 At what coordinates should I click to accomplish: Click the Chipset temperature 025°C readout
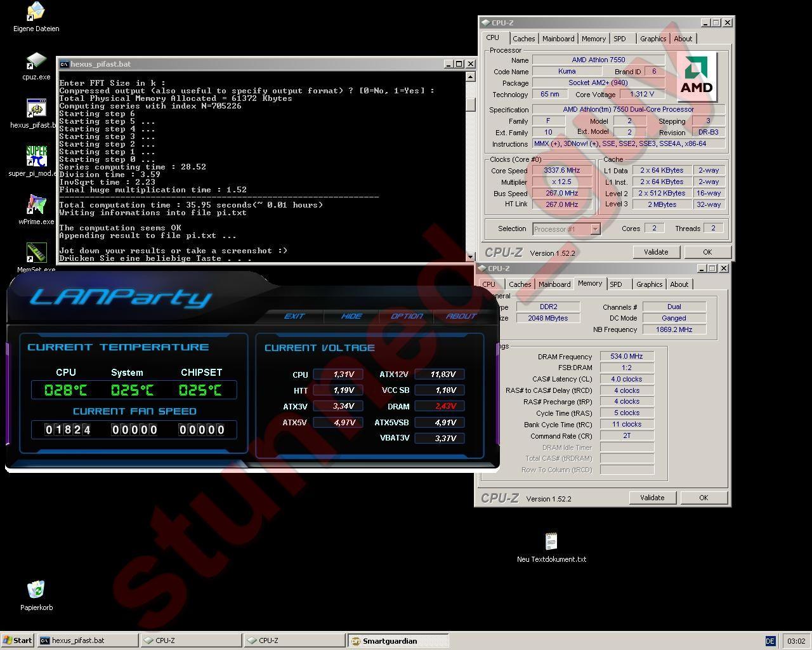pos(200,390)
